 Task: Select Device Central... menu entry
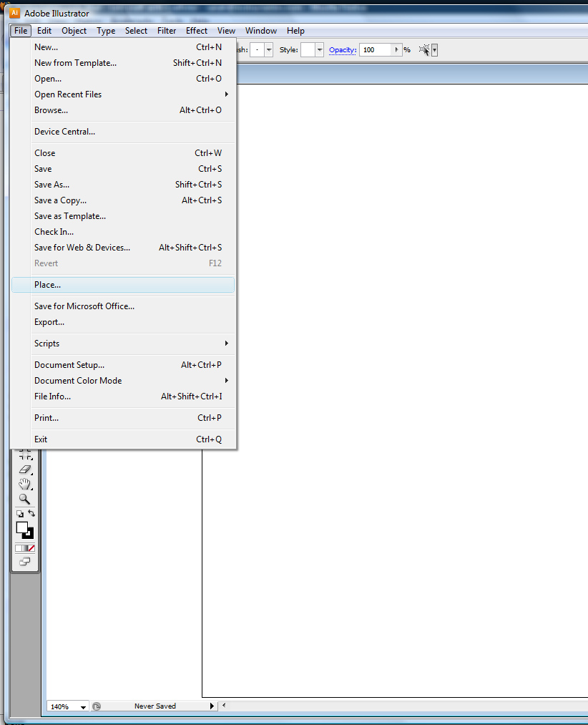click(123, 132)
